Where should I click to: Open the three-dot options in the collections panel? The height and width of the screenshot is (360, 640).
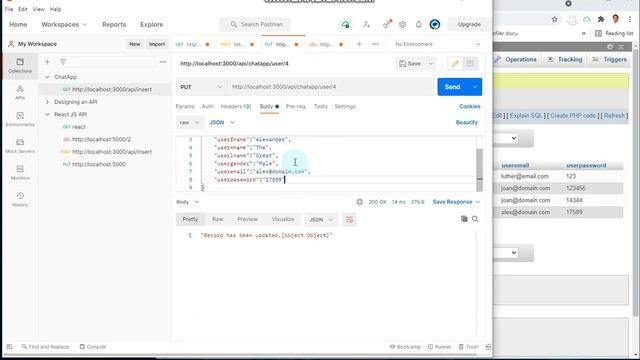[x=163, y=62]
